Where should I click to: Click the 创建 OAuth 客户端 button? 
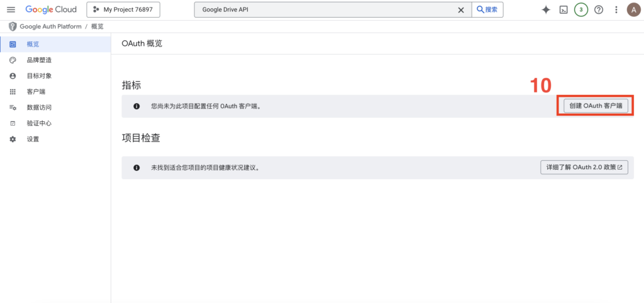coord(595,106)
